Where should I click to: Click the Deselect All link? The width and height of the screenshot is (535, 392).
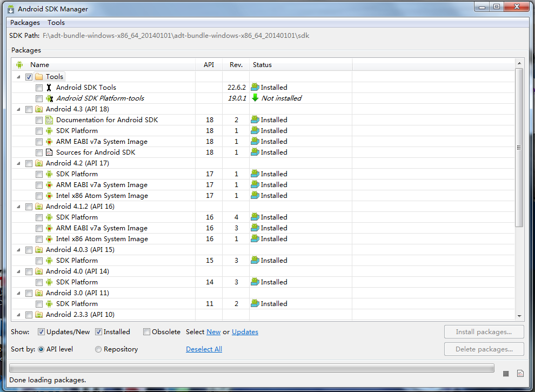pos(204,349)
